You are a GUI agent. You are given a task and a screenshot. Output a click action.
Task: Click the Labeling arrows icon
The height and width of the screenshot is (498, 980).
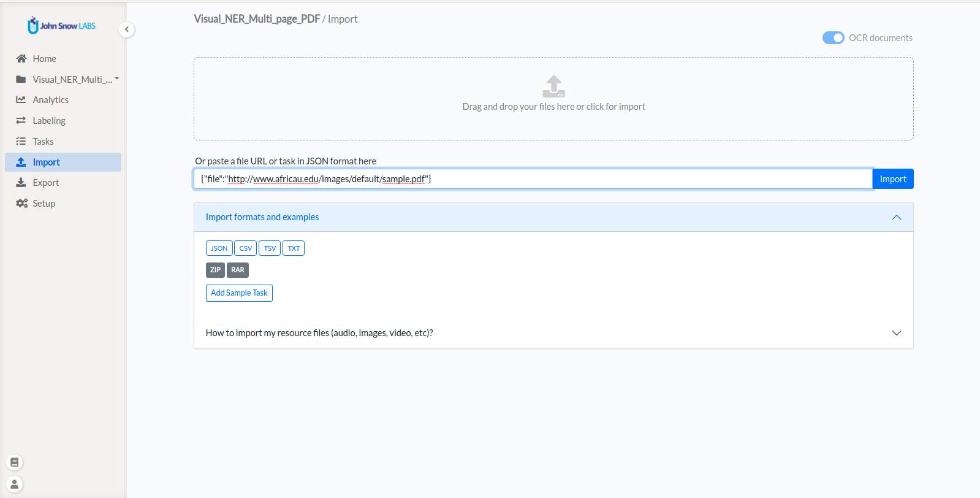click(21, 120)
